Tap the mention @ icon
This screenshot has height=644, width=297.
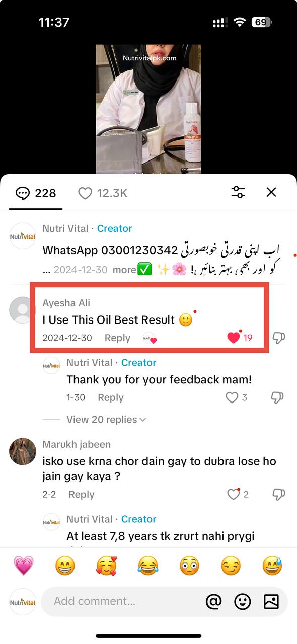point(213,601)
